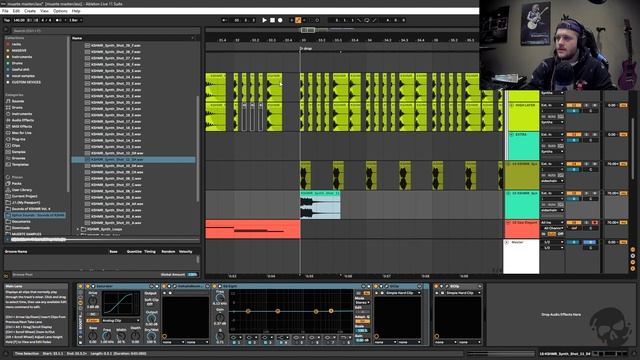Open the Create menu

click(x=30, y=11)
